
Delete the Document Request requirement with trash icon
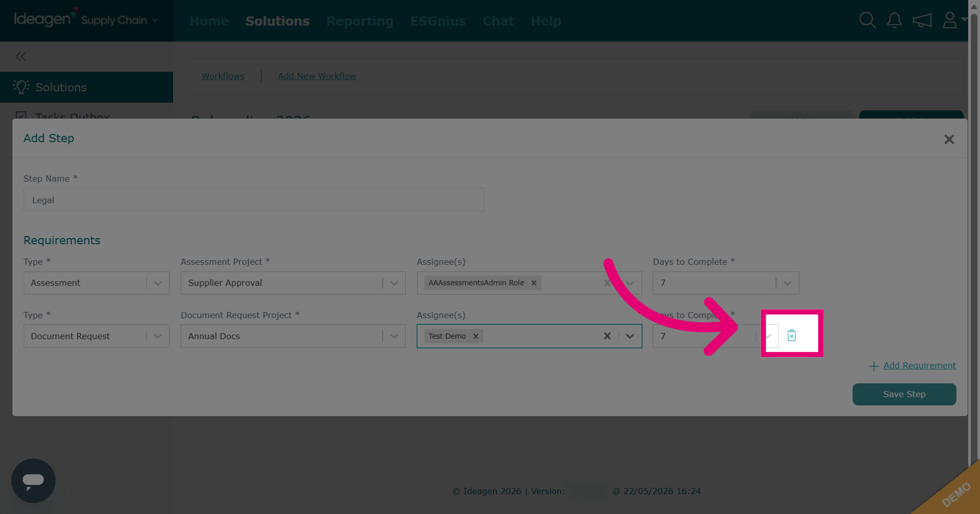coord(792,336)
